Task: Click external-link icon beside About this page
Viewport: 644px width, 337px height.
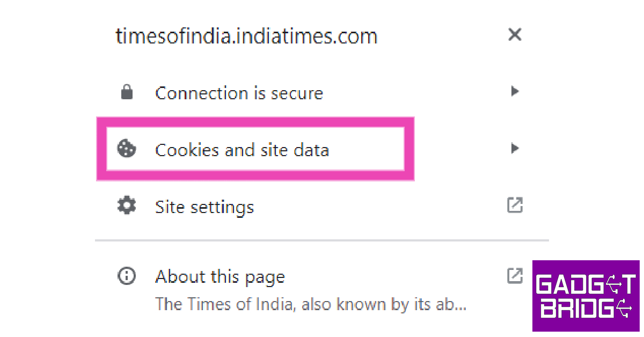Action: click(x=515, y=276)
